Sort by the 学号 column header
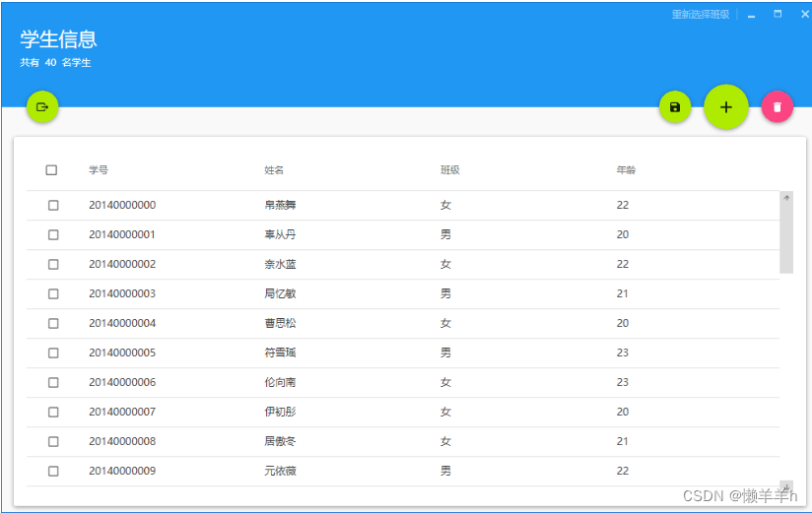The width and height of the screenshot is (812, 513). pos(99,170)
